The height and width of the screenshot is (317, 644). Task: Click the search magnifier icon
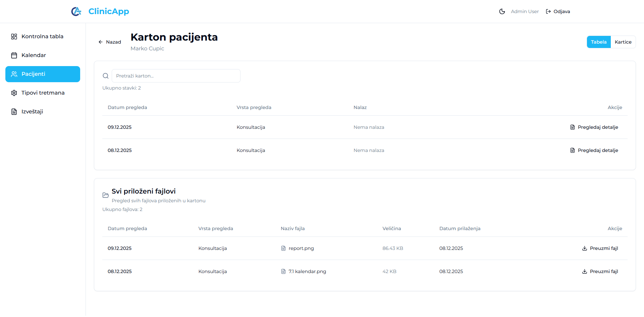click(106, 76)
